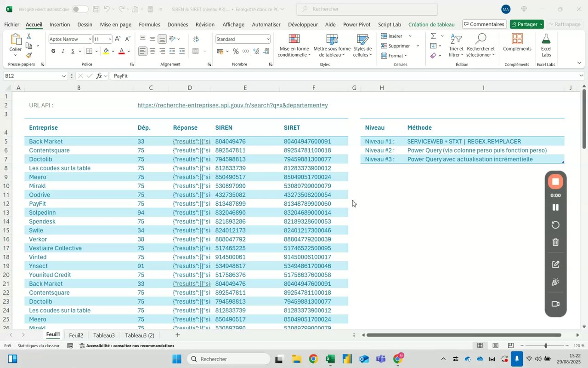The width and height of the screenshot is (588, 368).
Task: Switch to Page Break Preview in status bar
Action: pyautogui.click(x=510, y=345)
